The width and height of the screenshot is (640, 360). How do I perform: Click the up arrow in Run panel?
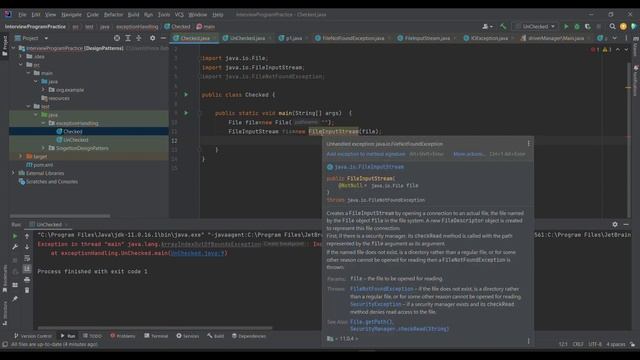point(27,236)
